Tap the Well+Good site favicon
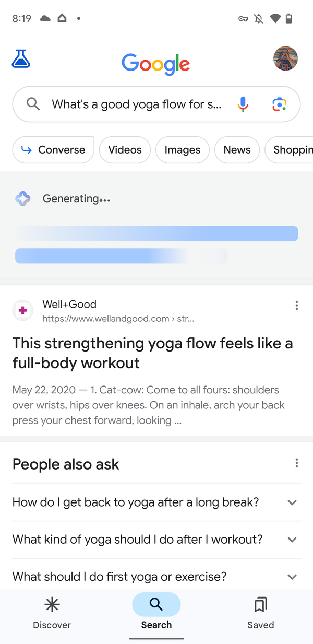313x644 pixels. (x=22, y=311)
